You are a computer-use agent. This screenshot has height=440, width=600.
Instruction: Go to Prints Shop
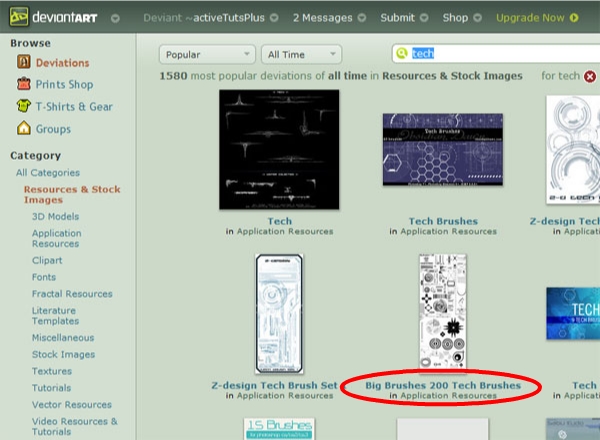click(x=64, y=85)
